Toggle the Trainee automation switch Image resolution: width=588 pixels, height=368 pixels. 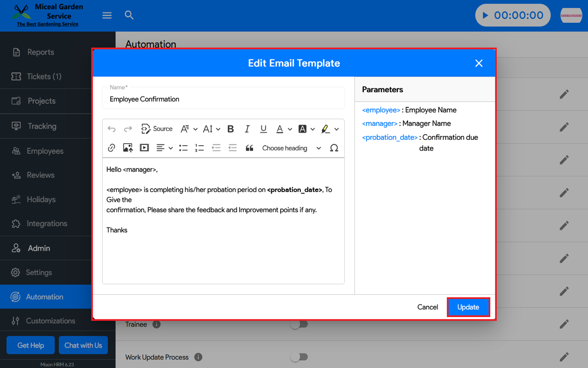(x=299, y=324)
